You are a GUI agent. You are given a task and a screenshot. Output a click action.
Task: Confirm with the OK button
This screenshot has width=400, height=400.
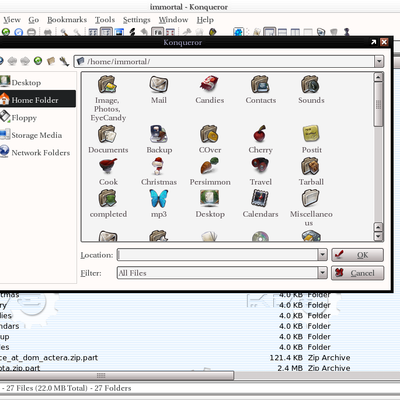[357, 255]
